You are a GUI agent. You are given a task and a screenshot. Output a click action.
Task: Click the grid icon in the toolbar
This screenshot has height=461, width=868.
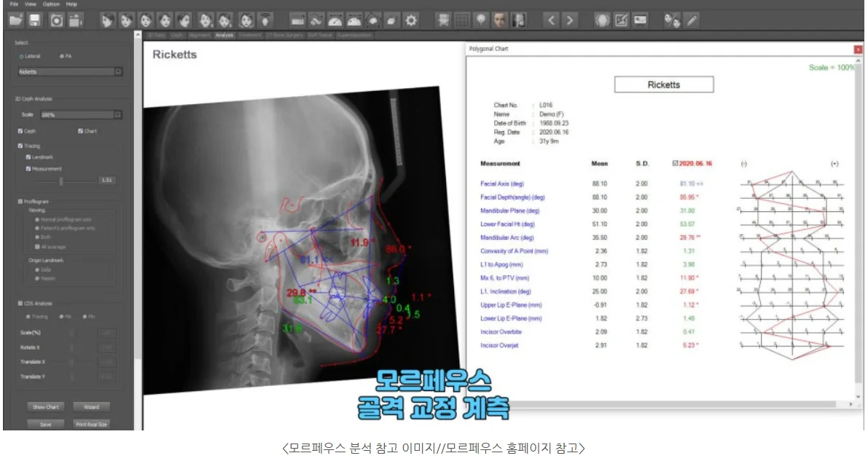coord(461,21)
